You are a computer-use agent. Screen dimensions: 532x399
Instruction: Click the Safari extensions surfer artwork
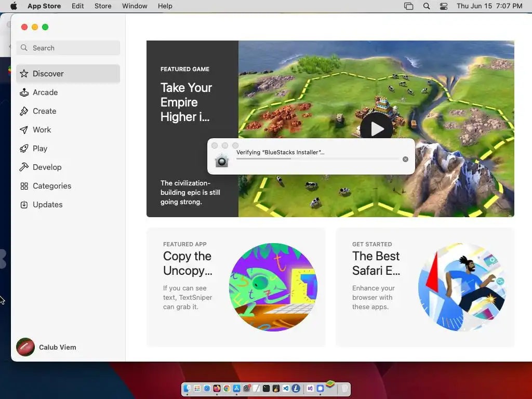click(x=462, y=287)
